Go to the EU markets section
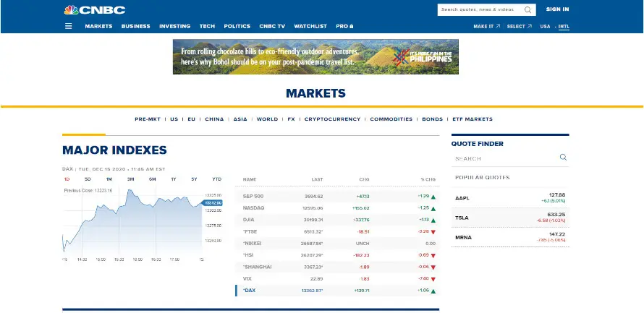644x313 pixels. coord(192,119)
